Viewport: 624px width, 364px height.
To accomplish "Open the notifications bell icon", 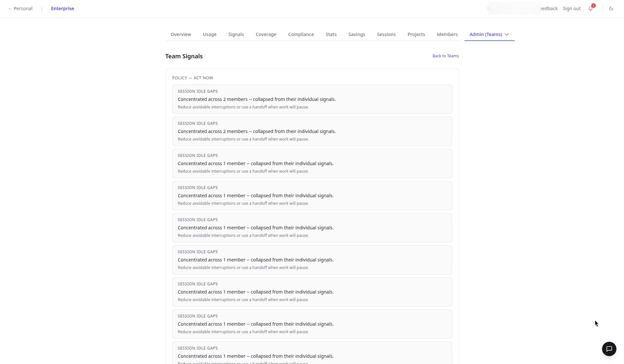I will (x=591, y=9).
